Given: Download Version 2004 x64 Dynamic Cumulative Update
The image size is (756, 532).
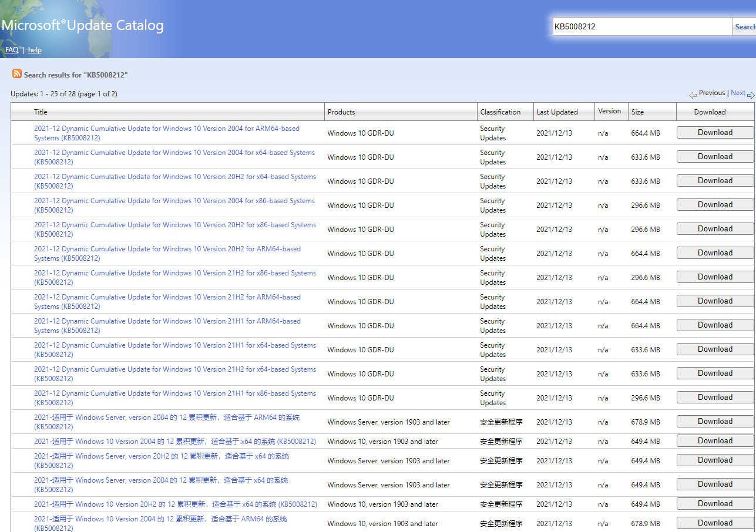Looking at the screenshot, I should (x=715, y=157).
